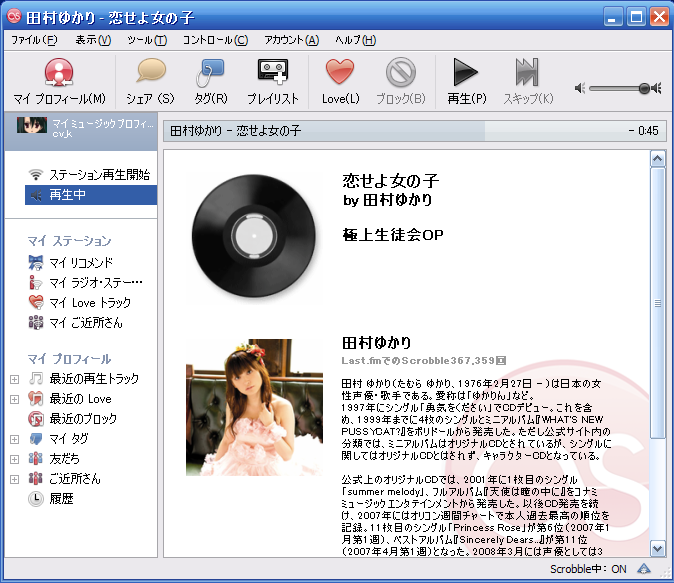Click the friends icon beside 友だち
Viewport: 674px width, 583px height.
36,458
